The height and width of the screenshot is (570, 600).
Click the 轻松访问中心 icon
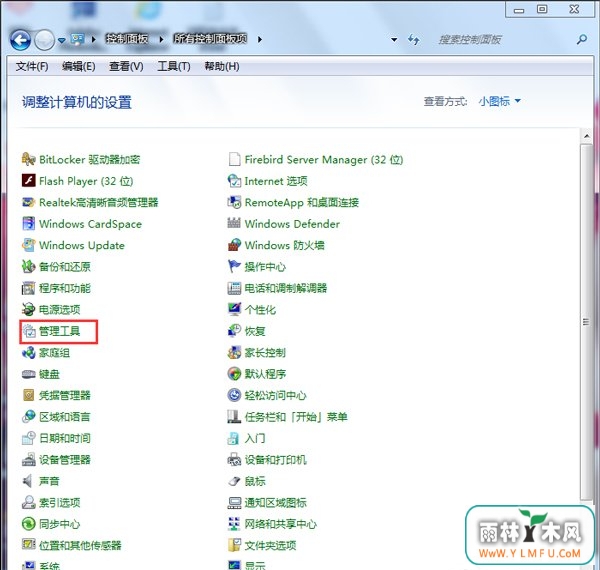234,395
